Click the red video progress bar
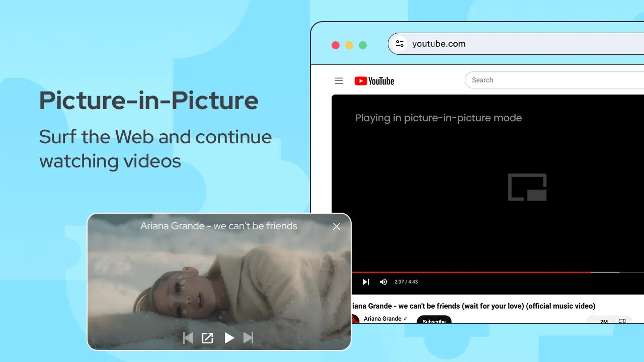Image resolution: width=644 pixels, height=362 pixels. [x=471, y=273]
